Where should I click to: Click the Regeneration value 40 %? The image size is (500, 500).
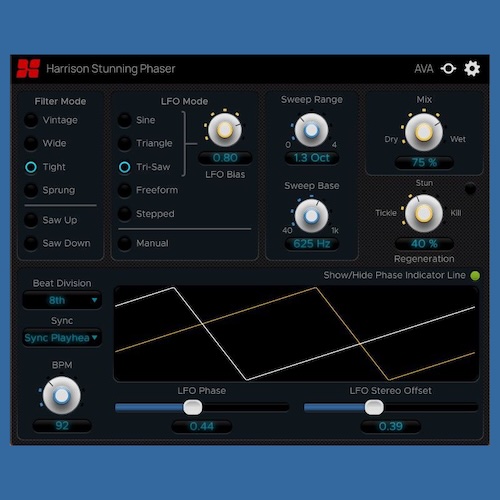point(424,244)
